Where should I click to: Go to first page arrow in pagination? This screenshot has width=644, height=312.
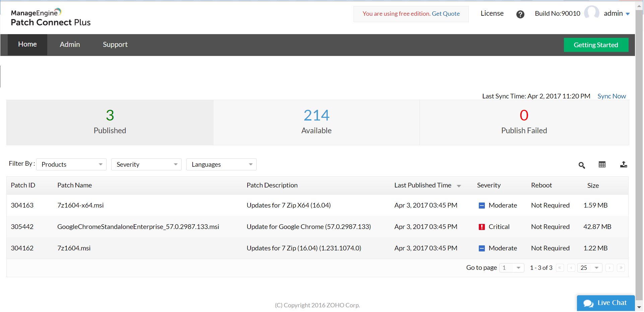click(561, 268)
